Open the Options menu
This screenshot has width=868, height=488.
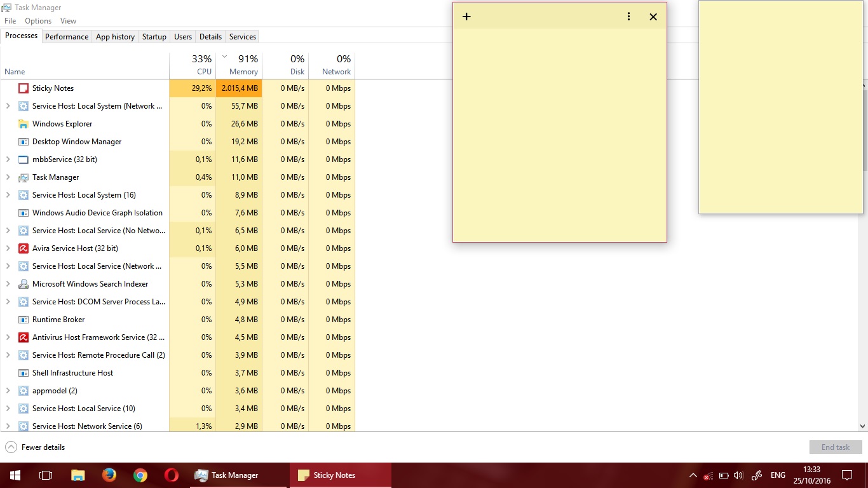point(38,21)
